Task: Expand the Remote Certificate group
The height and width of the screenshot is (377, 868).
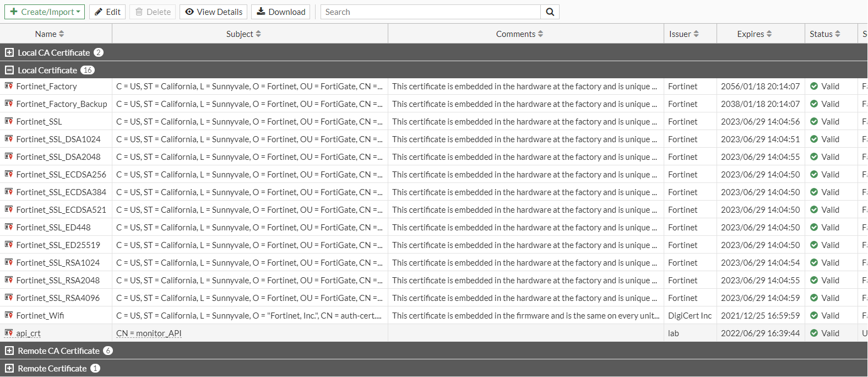Action: (9, 368)
